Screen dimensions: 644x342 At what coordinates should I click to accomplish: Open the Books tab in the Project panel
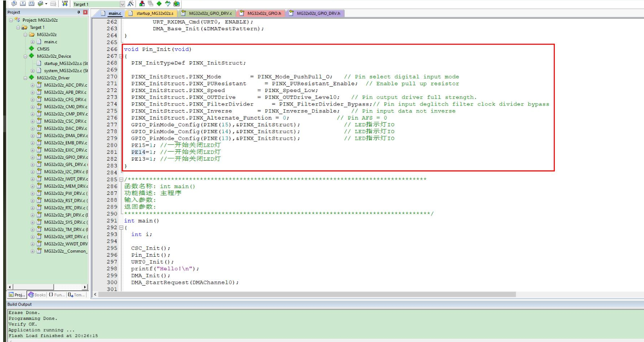[x=37, y=295]
